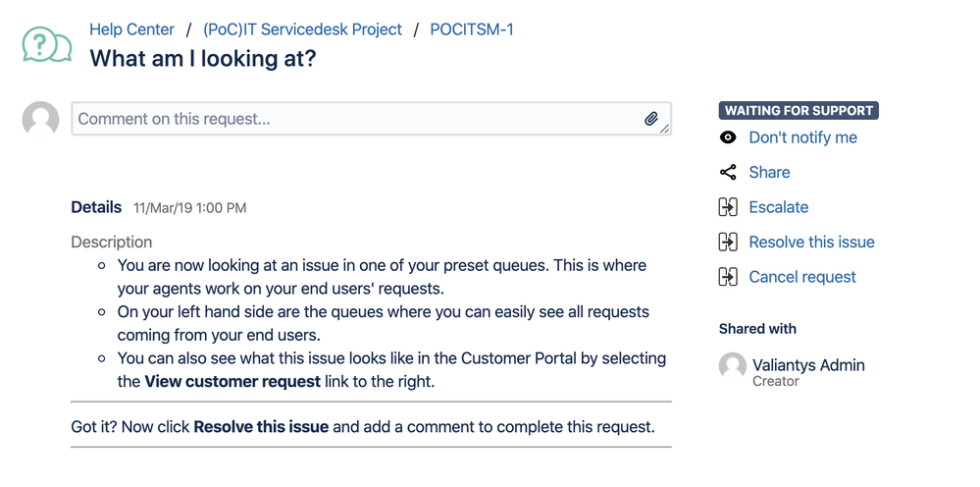Click the help center speech bubble logo
The height and width of the screenshot is (487, 980).
[47, 44]
